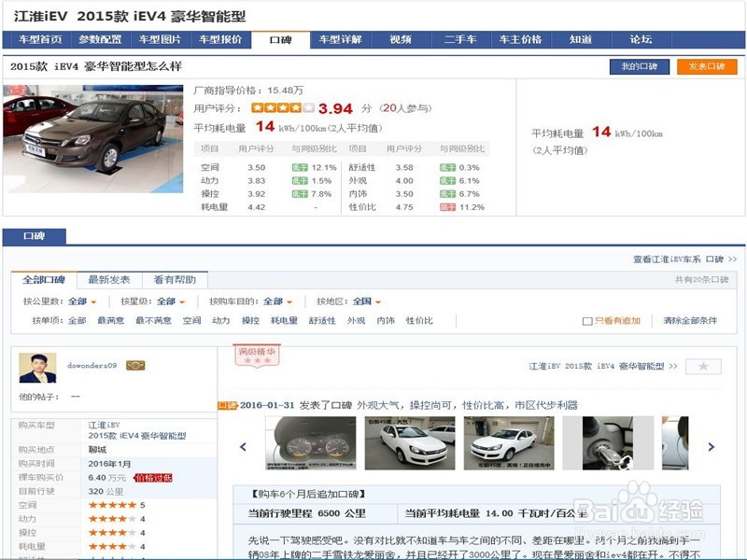Filter single item by 全部
The image size is (747, 560).
(77, 320)
